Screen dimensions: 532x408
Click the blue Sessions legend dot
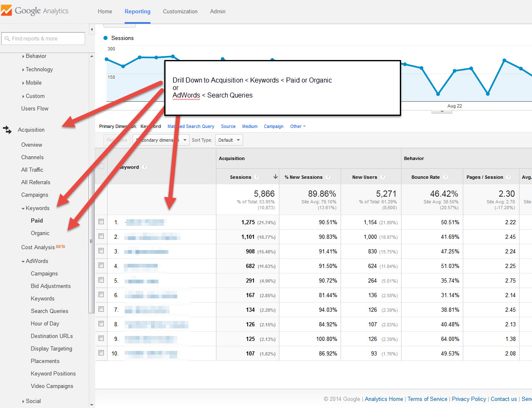coord(105,38)
